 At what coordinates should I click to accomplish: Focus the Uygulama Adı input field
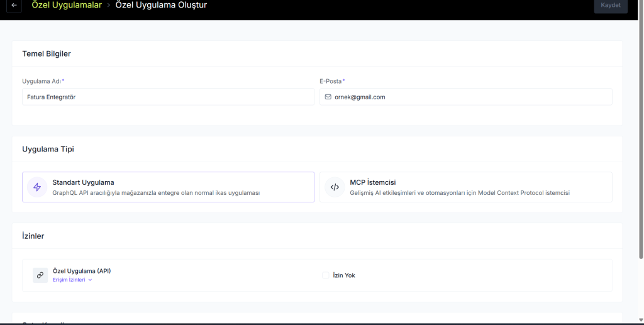[168, 97]
